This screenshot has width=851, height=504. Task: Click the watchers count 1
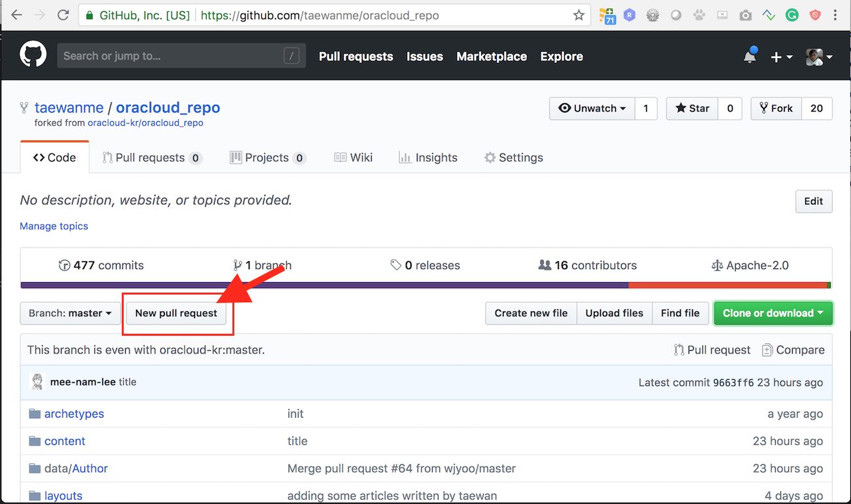click(x=645, y=109)
